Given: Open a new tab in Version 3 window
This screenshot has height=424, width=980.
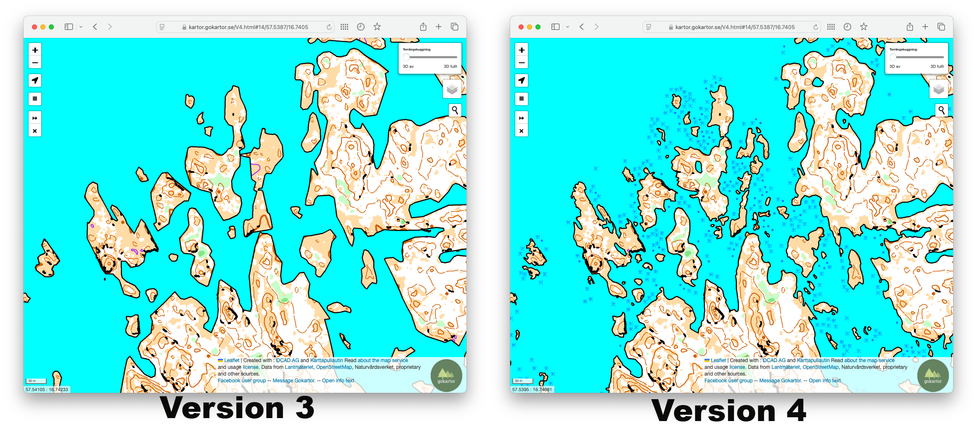Looking at the screenshot, I should click(x=439, y=27).
